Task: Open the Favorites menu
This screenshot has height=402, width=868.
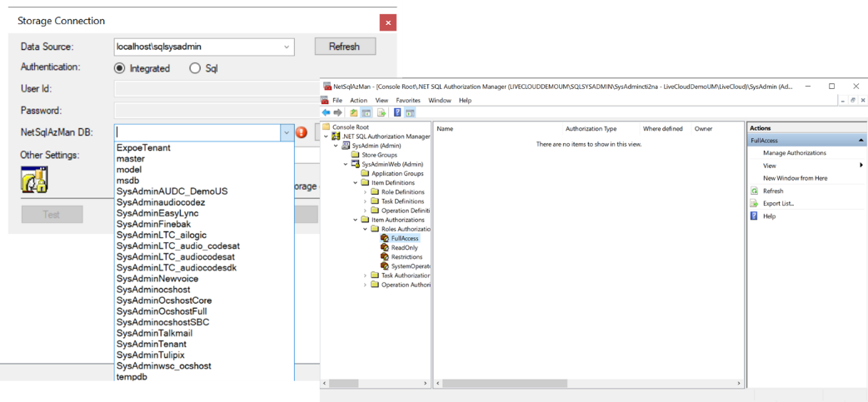Action: pos(408,100)
